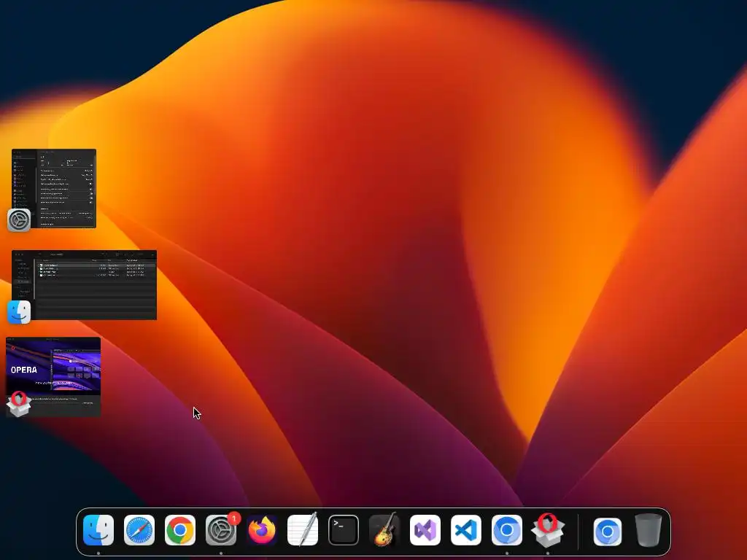Launch Safari from the Dock

click(139, 530)
